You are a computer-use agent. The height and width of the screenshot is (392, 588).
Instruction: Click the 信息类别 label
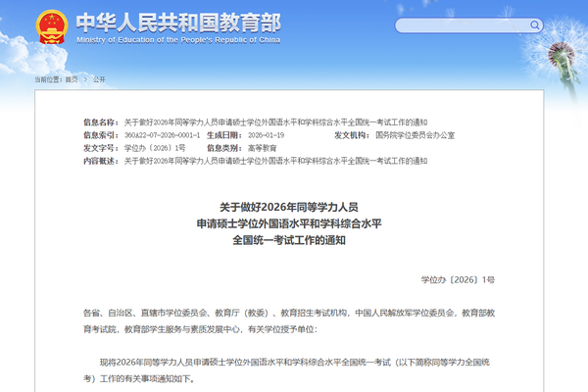coord(224,148)
